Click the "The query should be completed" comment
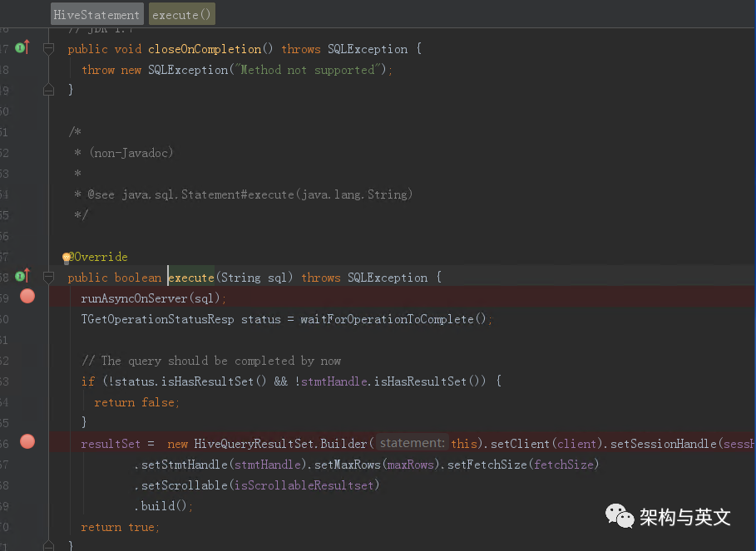The image size is (756, 551). (211, 361)
